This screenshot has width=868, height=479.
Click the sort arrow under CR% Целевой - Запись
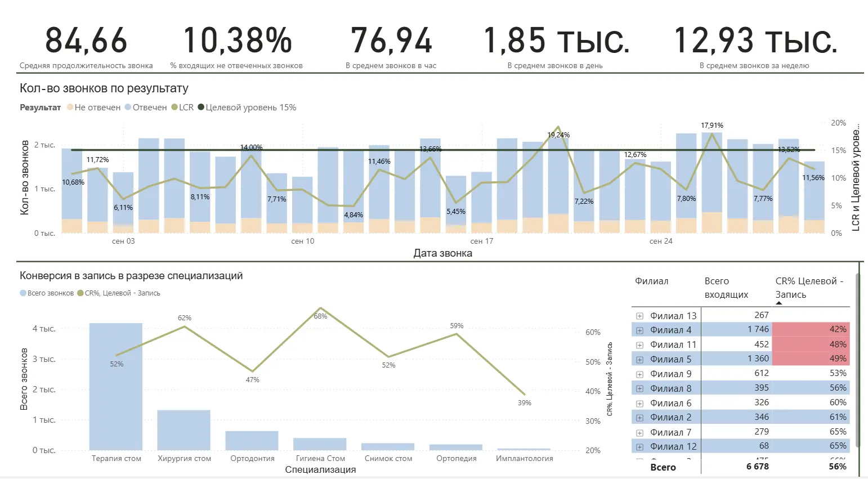[779, 303]
